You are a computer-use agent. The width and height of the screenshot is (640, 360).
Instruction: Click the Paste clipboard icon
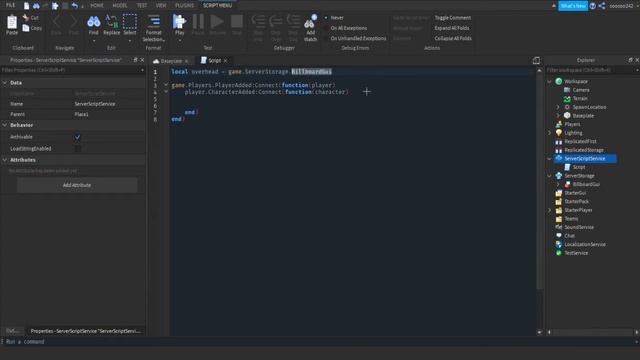tap(12, 22)
